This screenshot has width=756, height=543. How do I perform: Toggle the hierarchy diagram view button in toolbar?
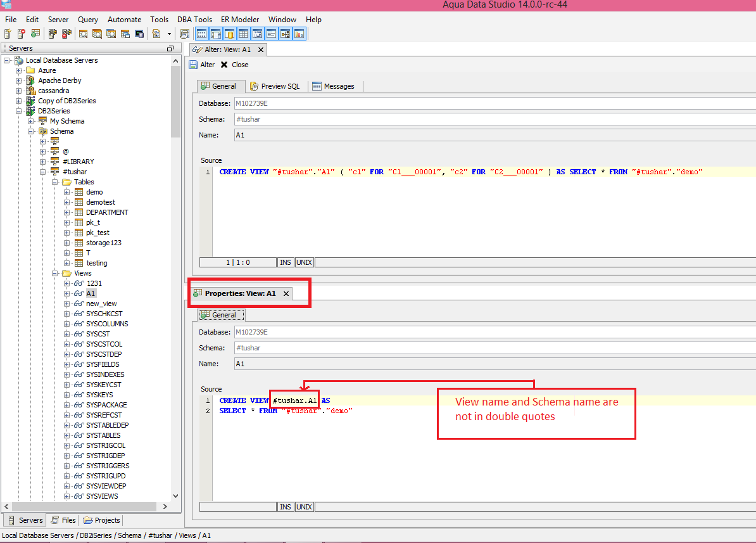coord(286,34)
